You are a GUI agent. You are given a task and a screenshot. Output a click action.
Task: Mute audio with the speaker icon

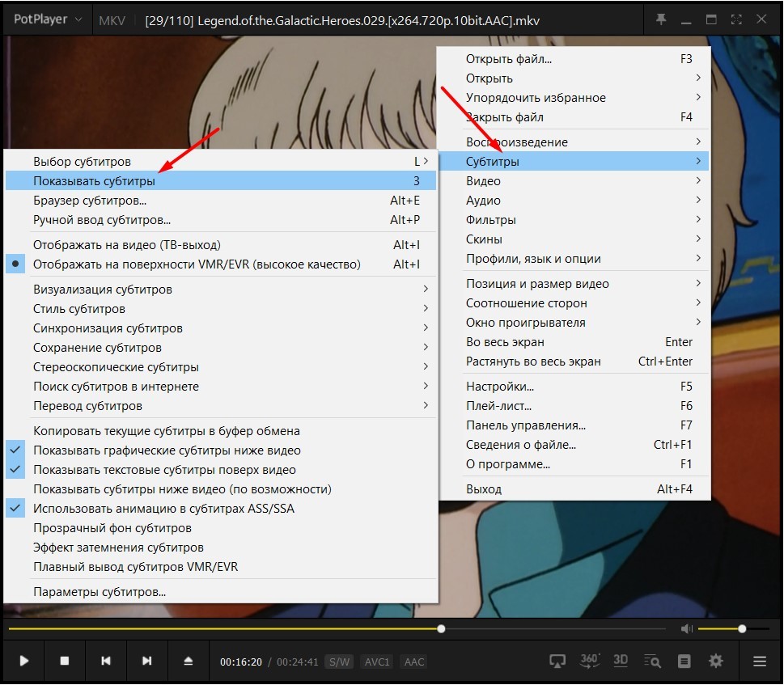[687, 628]
